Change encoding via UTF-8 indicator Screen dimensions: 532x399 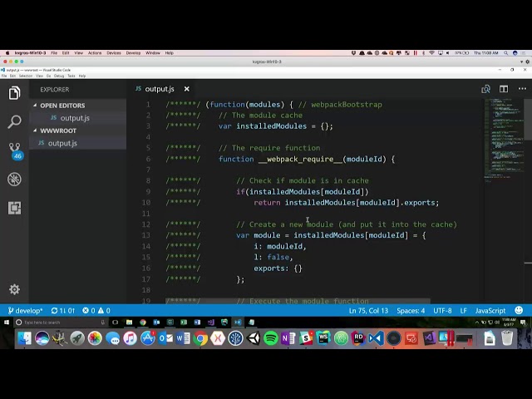click(x=442, y=310)
